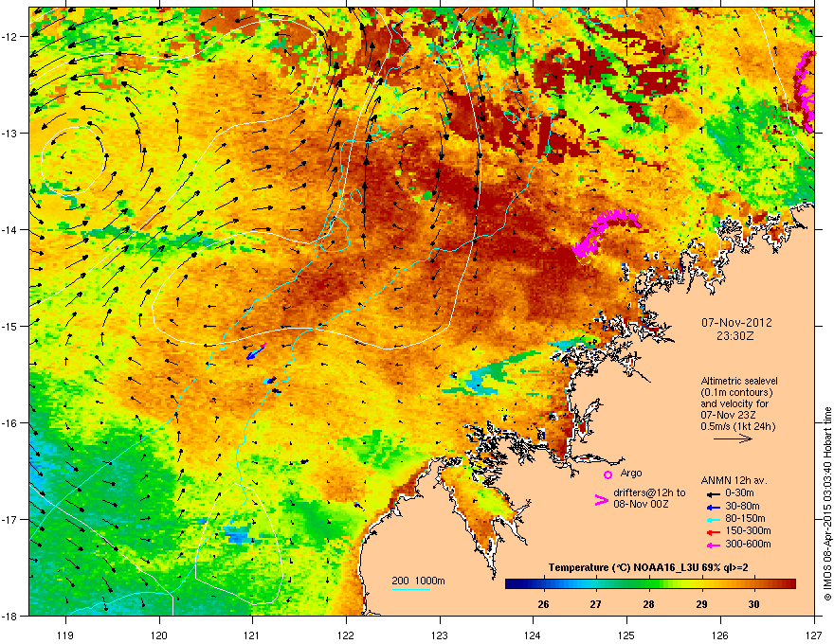
Task: Click the latitude axis label -18
Action: click(x=10, y=616)
